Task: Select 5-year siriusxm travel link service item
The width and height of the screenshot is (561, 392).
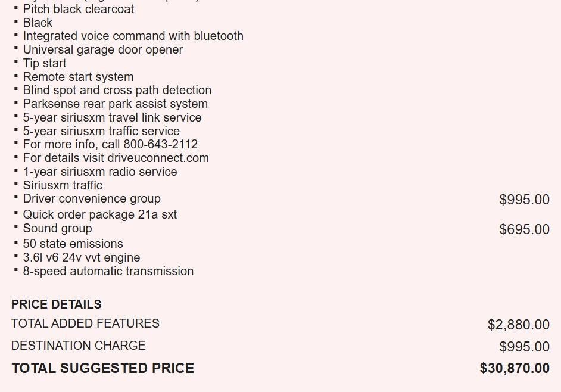Action: [112, 117]
